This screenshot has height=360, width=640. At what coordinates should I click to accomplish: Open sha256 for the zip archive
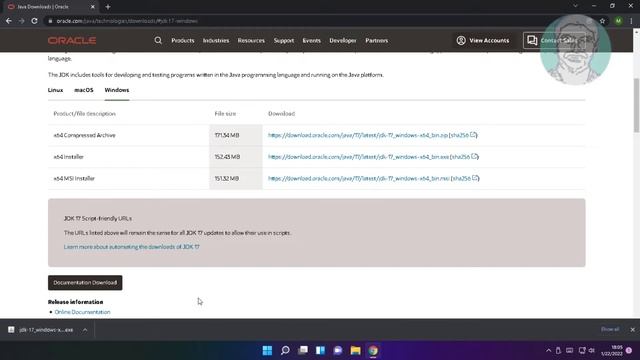tap(463, 135)
